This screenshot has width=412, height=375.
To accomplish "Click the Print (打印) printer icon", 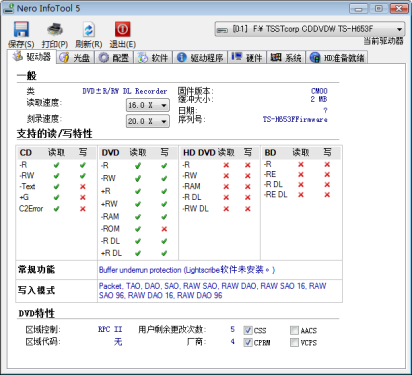I will tap(55, 29).
